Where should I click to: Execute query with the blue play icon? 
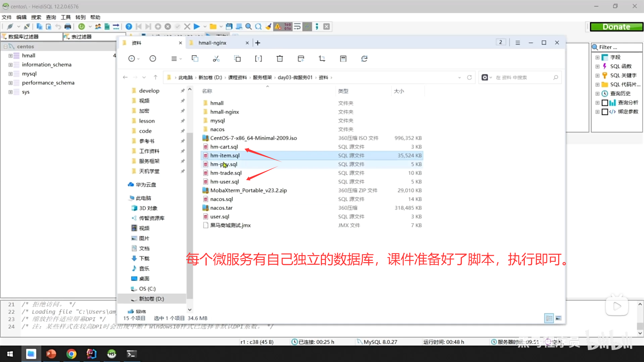click(x=197, y=26)
